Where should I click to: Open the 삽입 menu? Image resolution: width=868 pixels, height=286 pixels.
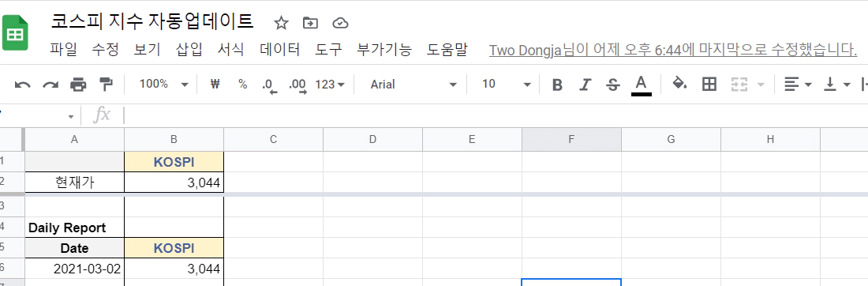[189, 50]
